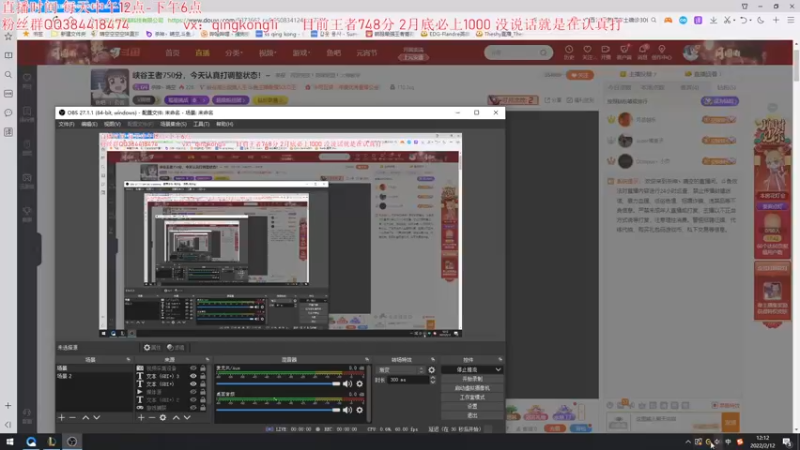Add a new scene in OBS
This screenshot has height=450, width=800.
coord(61,417)
